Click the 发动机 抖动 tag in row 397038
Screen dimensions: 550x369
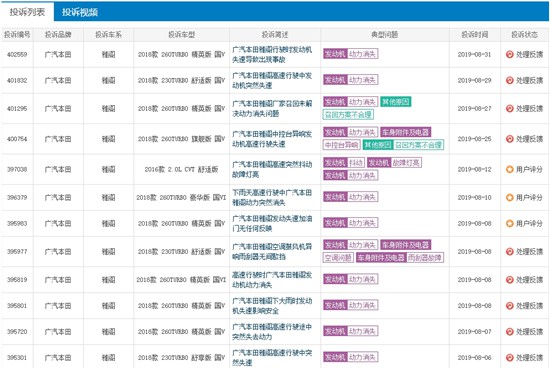click(x=343, y=163)
